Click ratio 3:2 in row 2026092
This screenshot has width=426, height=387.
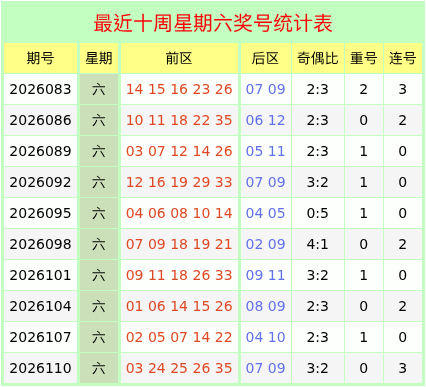[x=318, y=182]
